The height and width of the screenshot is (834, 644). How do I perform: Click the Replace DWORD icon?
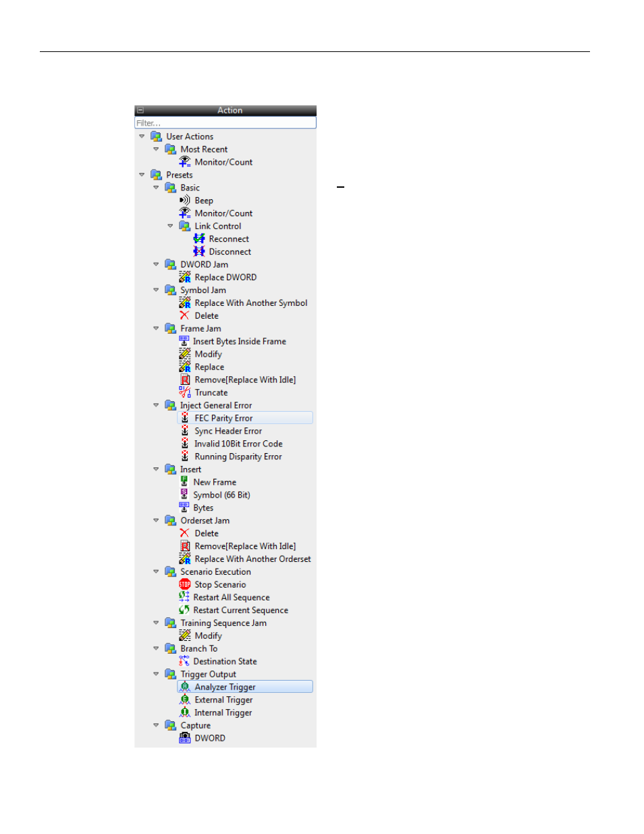tap(184, 278)
